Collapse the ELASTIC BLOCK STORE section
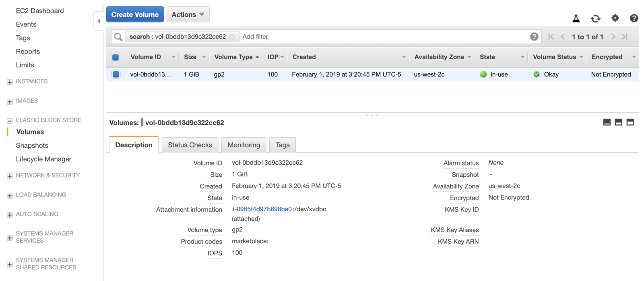 pos(10,121)
